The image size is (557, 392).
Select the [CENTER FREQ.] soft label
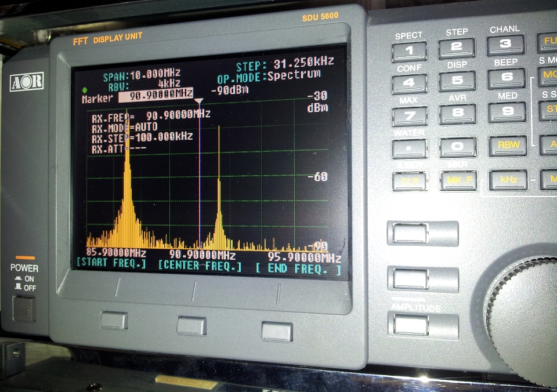[200, 266]
